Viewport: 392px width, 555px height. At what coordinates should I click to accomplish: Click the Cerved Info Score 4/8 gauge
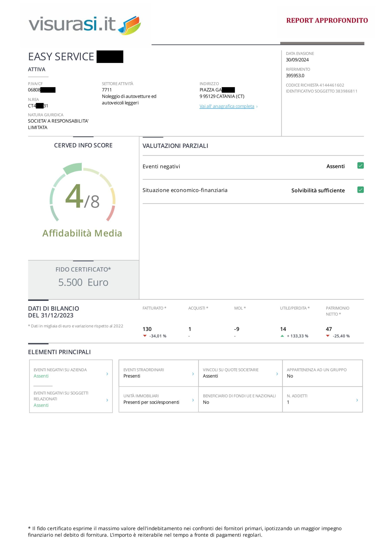click(82, 193)
